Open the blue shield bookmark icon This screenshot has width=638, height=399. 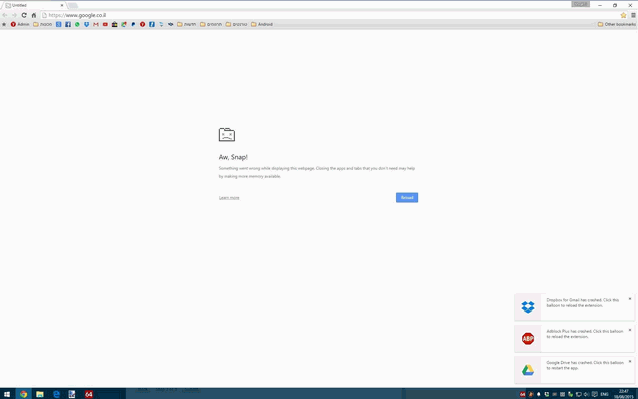click(x=87, y=24)
